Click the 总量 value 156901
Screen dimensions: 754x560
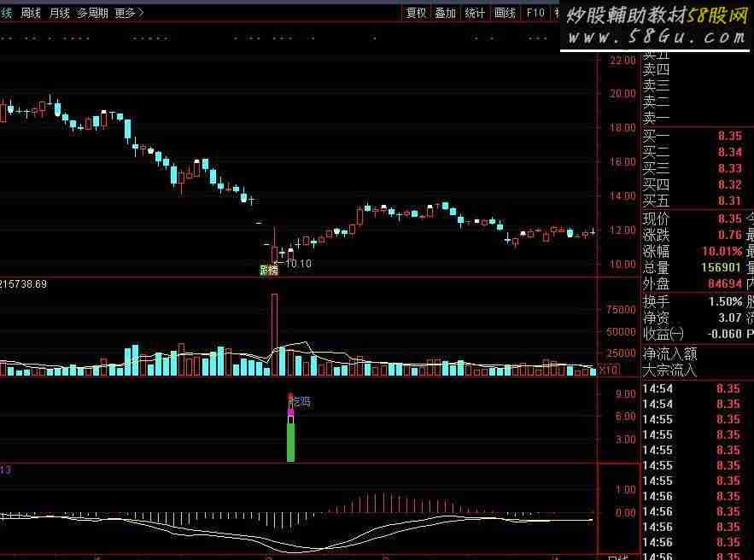click(721, 267)
